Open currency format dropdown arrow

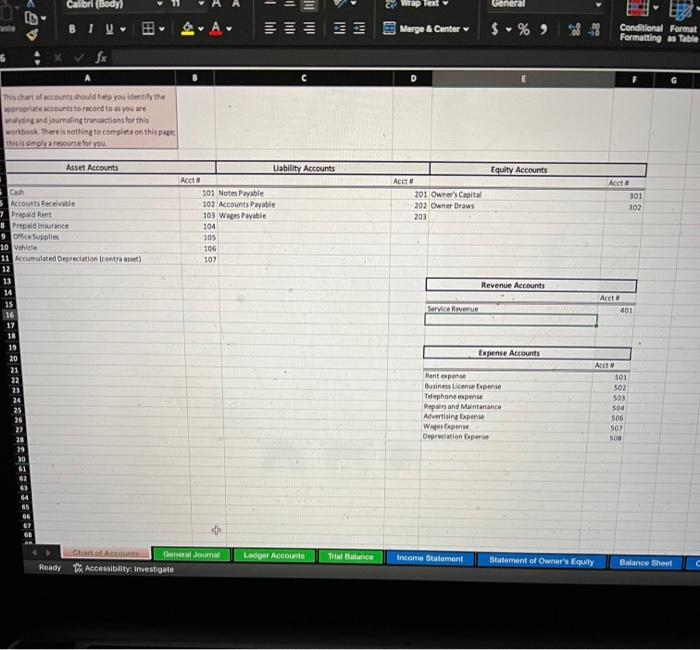[508, 30]
